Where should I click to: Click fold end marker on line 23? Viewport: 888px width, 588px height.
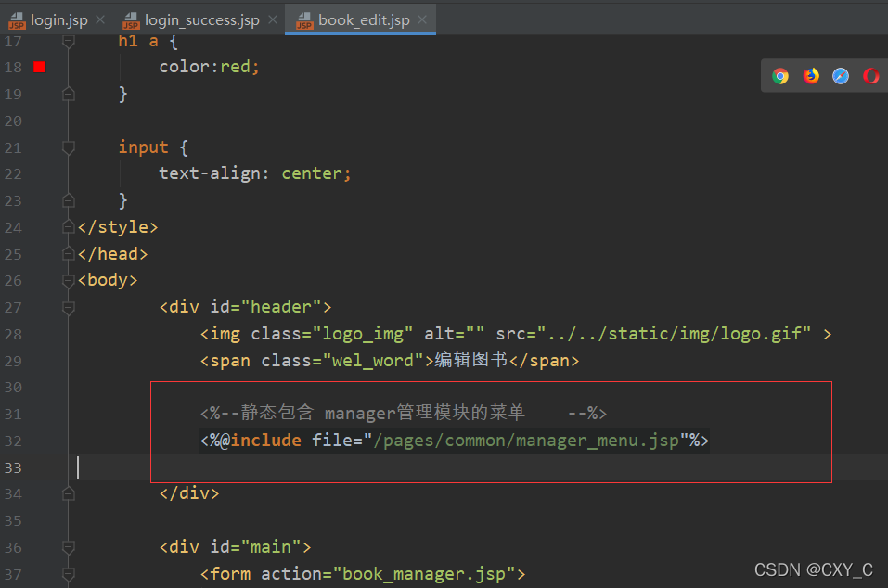tap(69, 200)
